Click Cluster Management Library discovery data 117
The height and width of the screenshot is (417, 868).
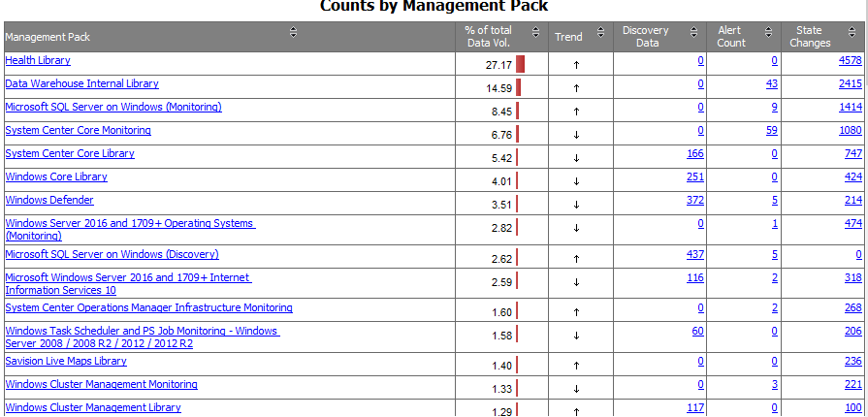(694, 407)
